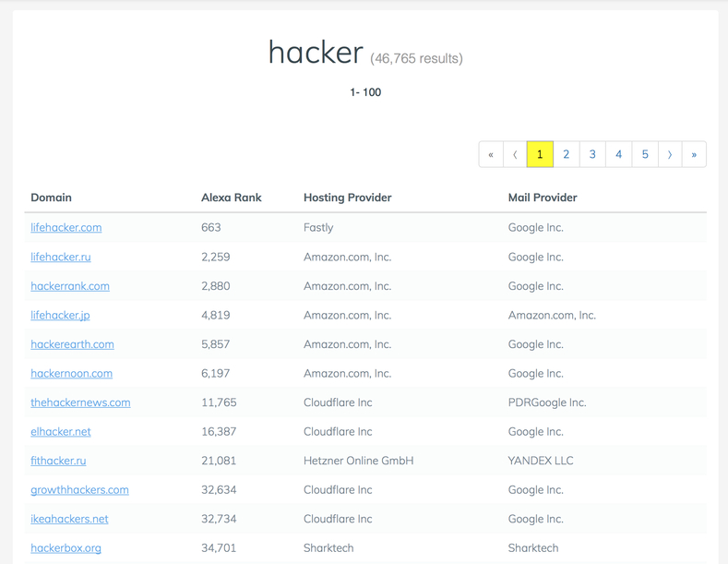The width and height of the screenshot is (728, 564).
Task: Open hackernoon.com domain link
Action: point(71,374)
